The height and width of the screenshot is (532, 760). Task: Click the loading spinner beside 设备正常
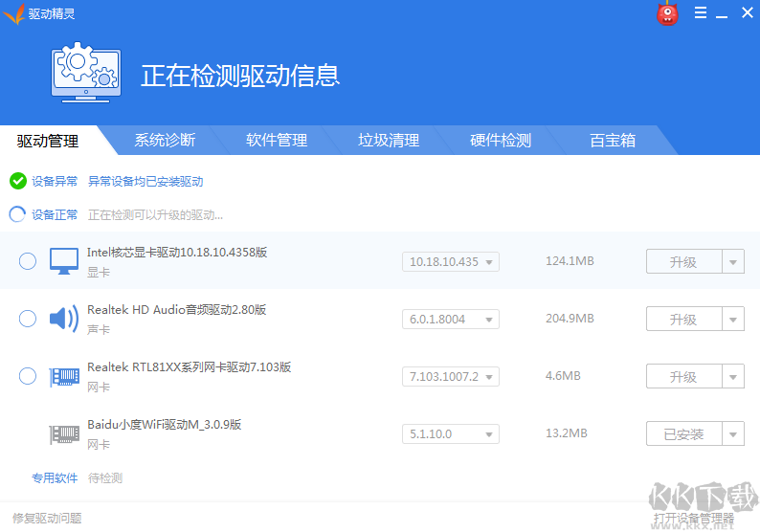(17, 214)
